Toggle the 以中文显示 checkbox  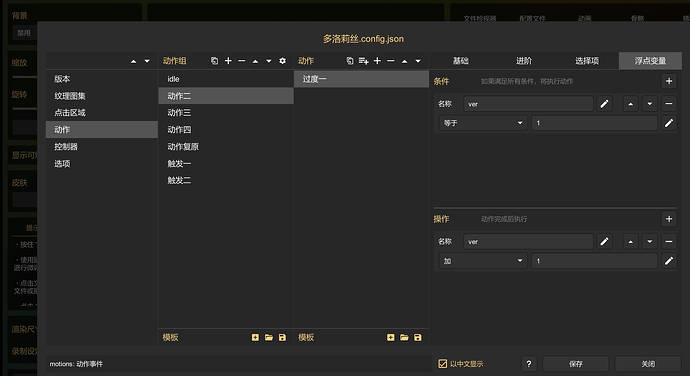coord(443,364)
